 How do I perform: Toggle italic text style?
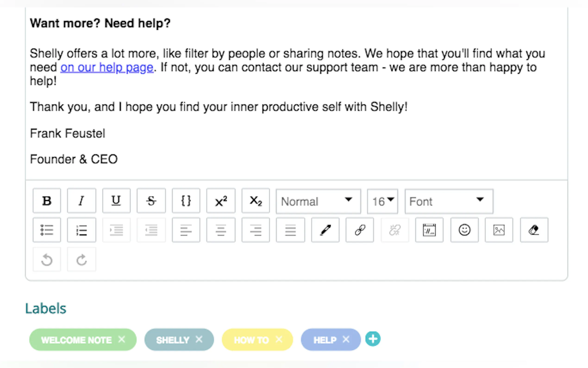point(81,201)
